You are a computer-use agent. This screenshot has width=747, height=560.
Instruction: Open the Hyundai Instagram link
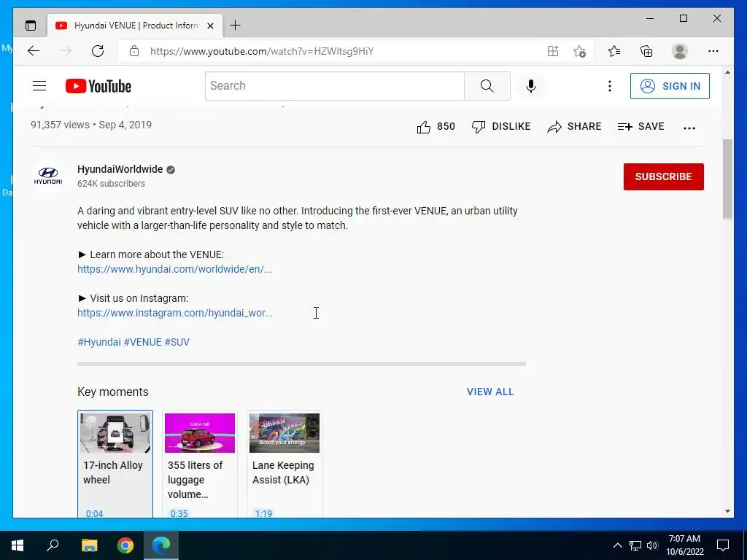[x=175, y=313]
